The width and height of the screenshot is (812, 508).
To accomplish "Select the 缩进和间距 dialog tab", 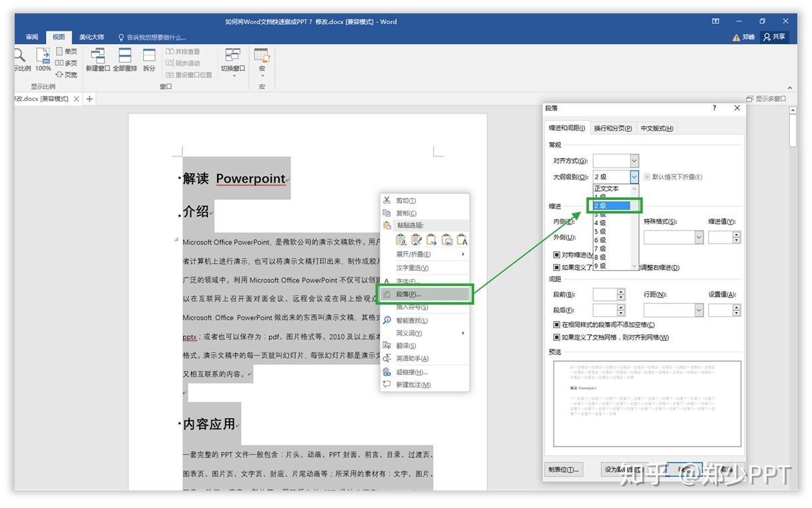I will pyautogui.click(x=567, y=128).
